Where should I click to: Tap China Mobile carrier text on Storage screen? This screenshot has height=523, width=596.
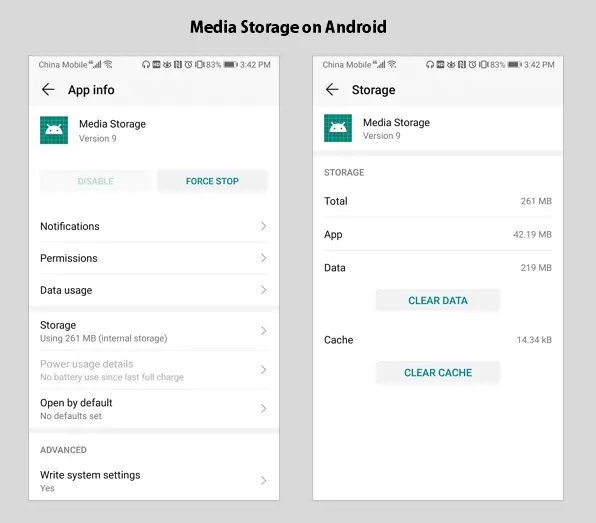pyautogui.click(x=347, y=65)
